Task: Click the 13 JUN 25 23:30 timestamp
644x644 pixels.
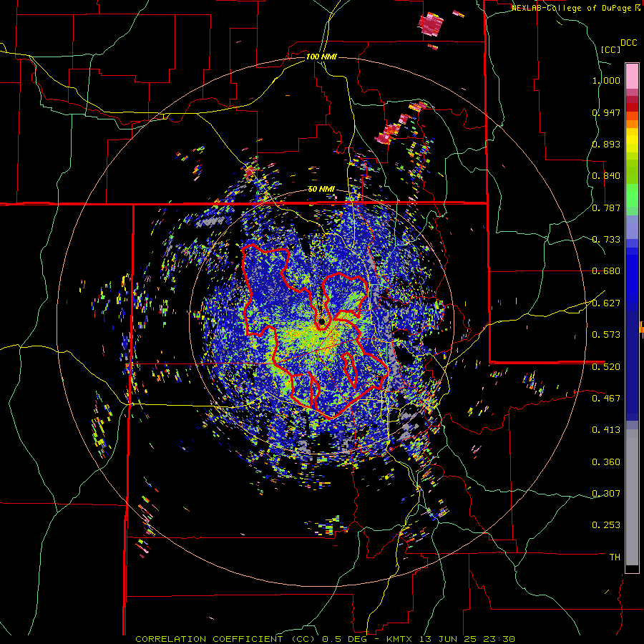Action: (469, 639)
